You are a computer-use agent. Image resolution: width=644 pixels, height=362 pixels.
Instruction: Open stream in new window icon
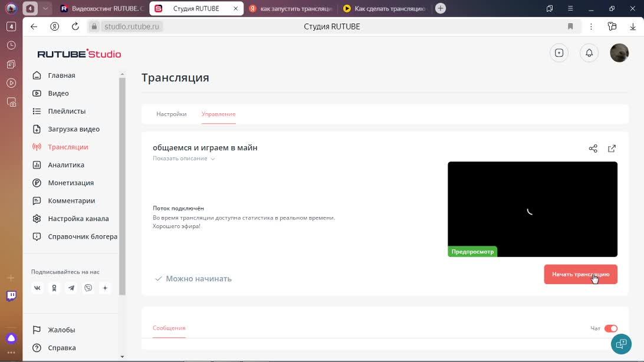612,149
